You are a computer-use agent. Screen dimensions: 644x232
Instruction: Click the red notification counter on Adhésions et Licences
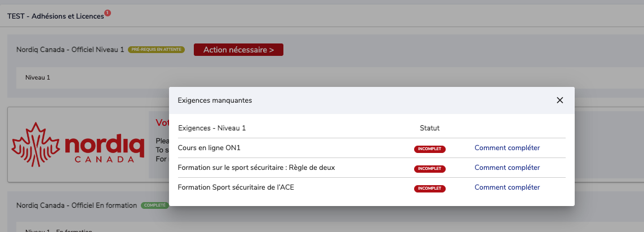point(108,13)
